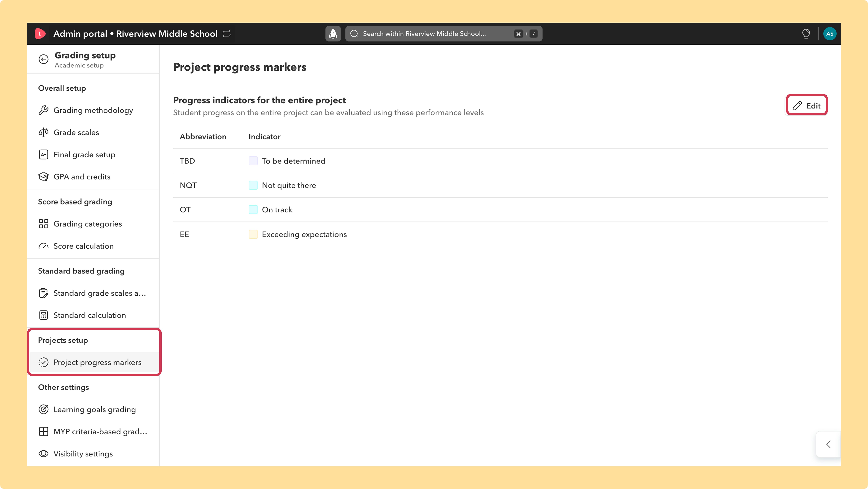
Task: Click the OT abbreviation cell
Action: tap(185, 210)
